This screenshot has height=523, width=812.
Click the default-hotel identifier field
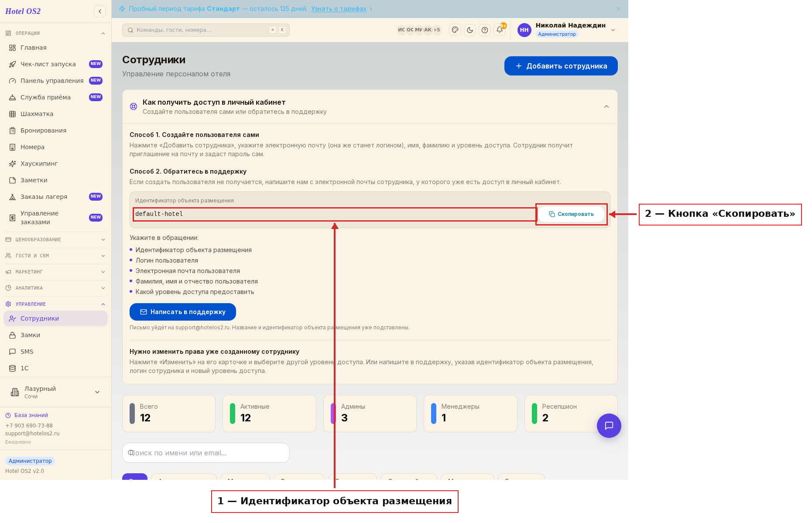335,214
